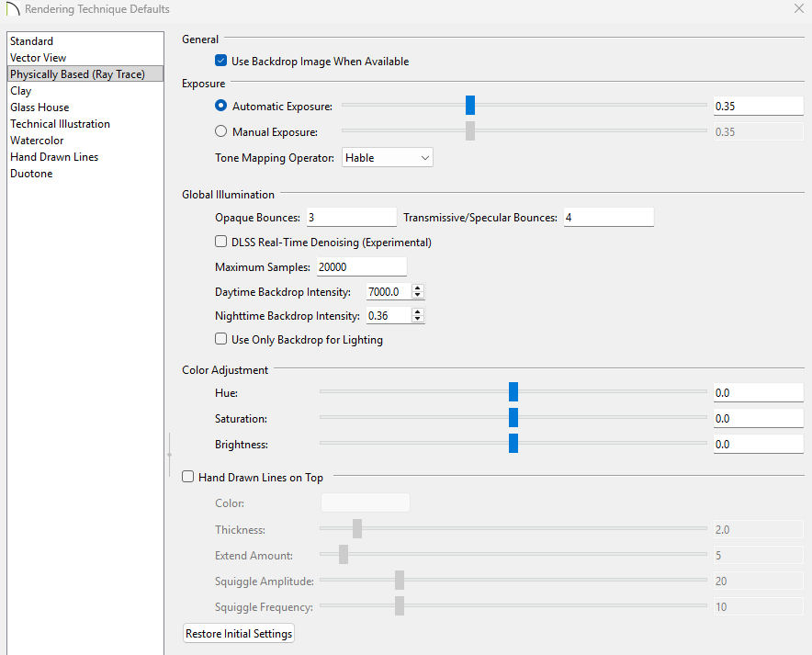The width and height of the screenshot is (812, 655).
Task: Select the Manual Exposure radio button
Action: click(220, 131)
